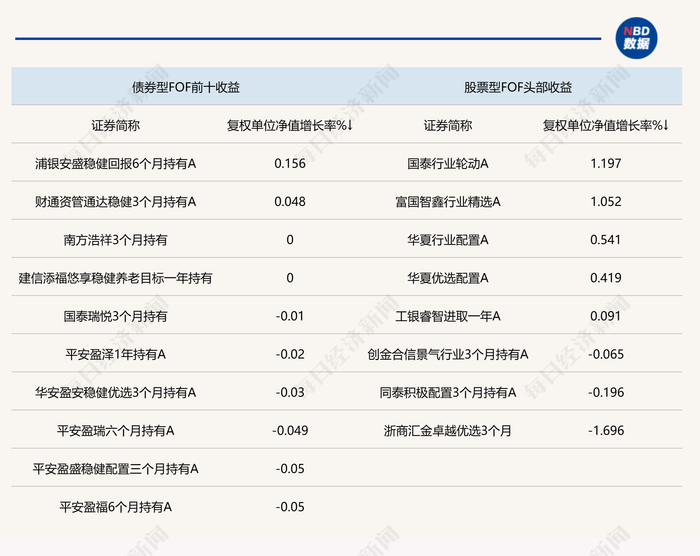Select 同泰积极配置3个月持有A
The width and height of the screenshot is (700, 556).
[x=448, y=393]
